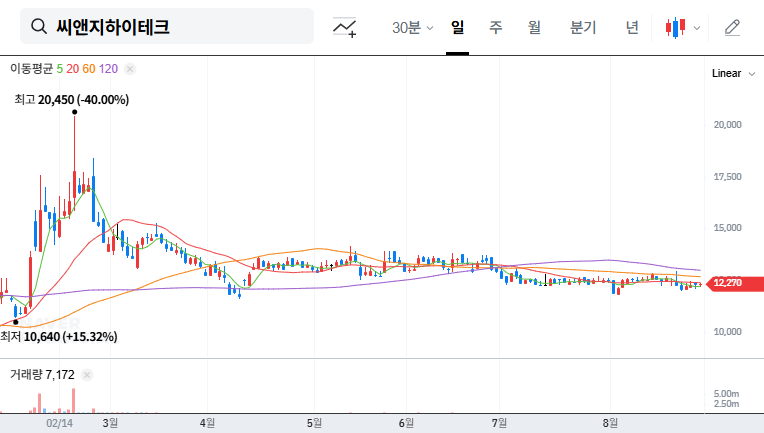Switch to the 주 weekly tab
The height and width of the screenshot is (433, 764).
click(496, 27)
